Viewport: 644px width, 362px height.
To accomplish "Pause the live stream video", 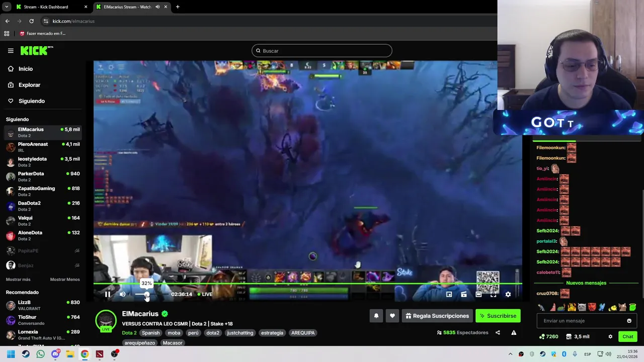I will point(108,294).
